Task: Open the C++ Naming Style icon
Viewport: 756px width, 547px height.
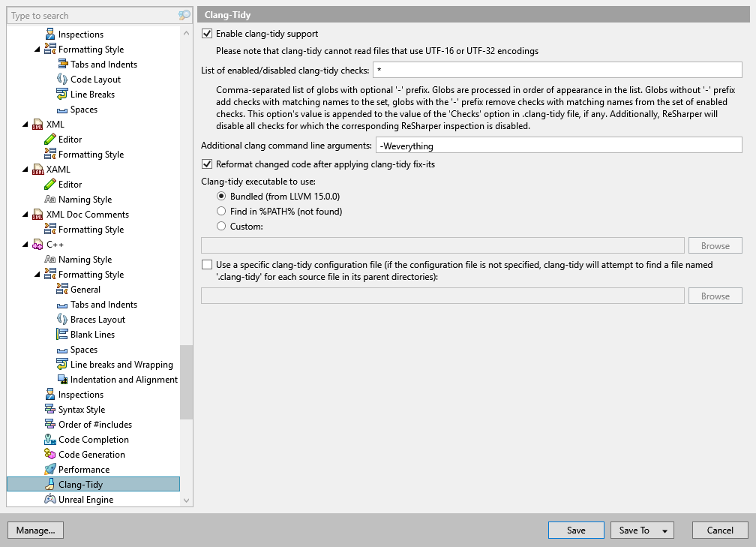Action: pyautogui.click(x=49, y=259)
